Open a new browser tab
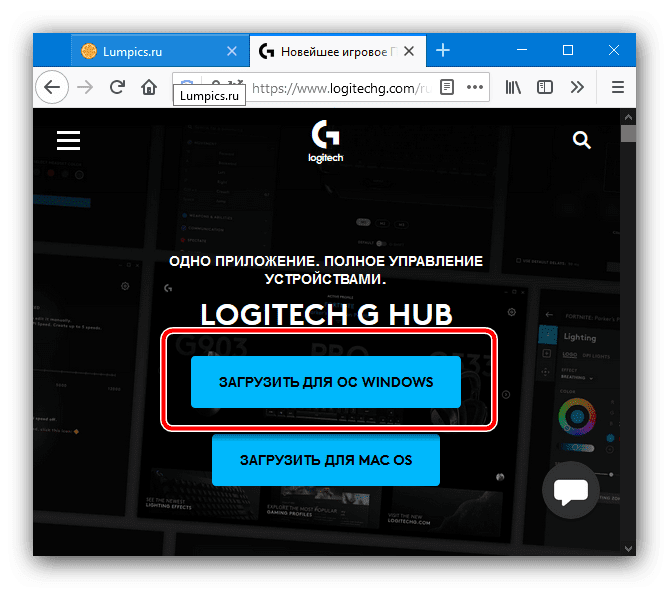669x589 pixels. pyautogui.click(x=443, y=50)
